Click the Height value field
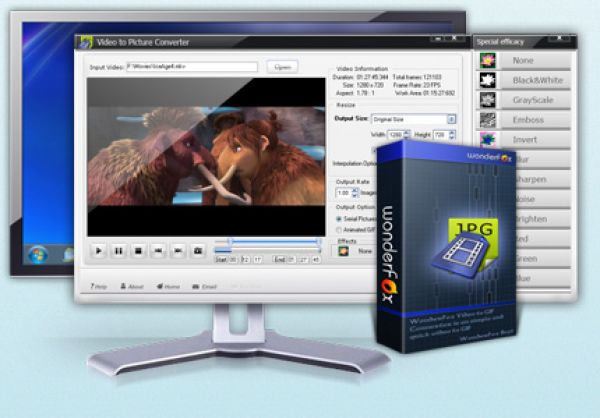Viewport: 600px width, 418px height. tap(441, 135)
